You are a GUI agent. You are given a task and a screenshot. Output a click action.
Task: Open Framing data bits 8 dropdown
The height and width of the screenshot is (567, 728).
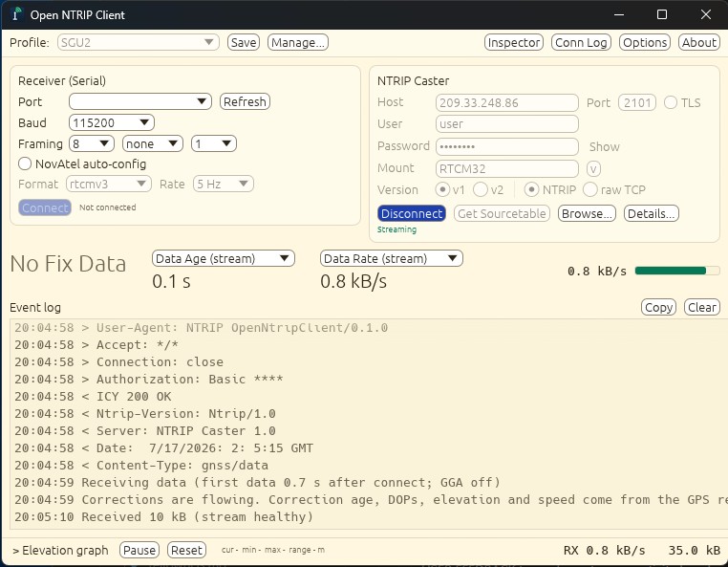92,143
